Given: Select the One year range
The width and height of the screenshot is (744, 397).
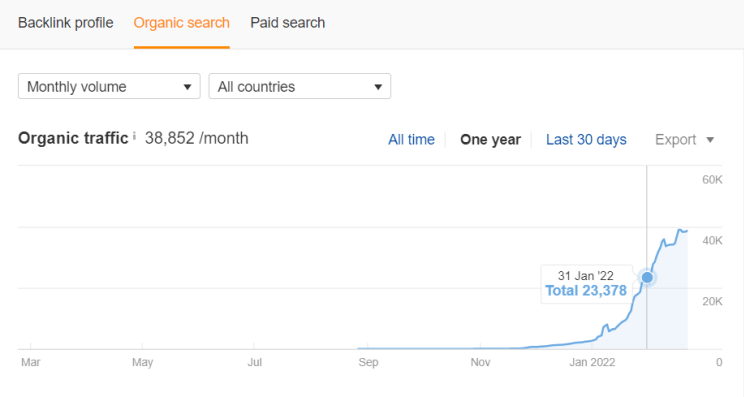Looking at the screenshot, I should coord(491,139).
